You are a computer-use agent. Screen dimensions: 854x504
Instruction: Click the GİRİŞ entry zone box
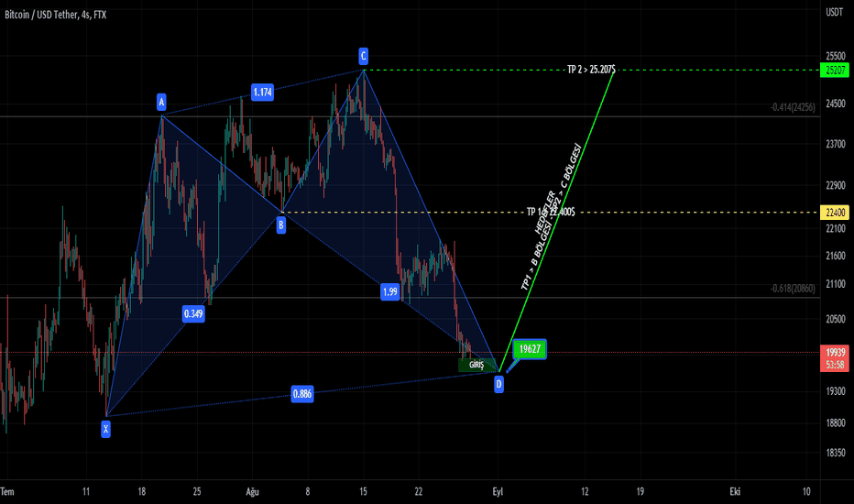[476, 365]
